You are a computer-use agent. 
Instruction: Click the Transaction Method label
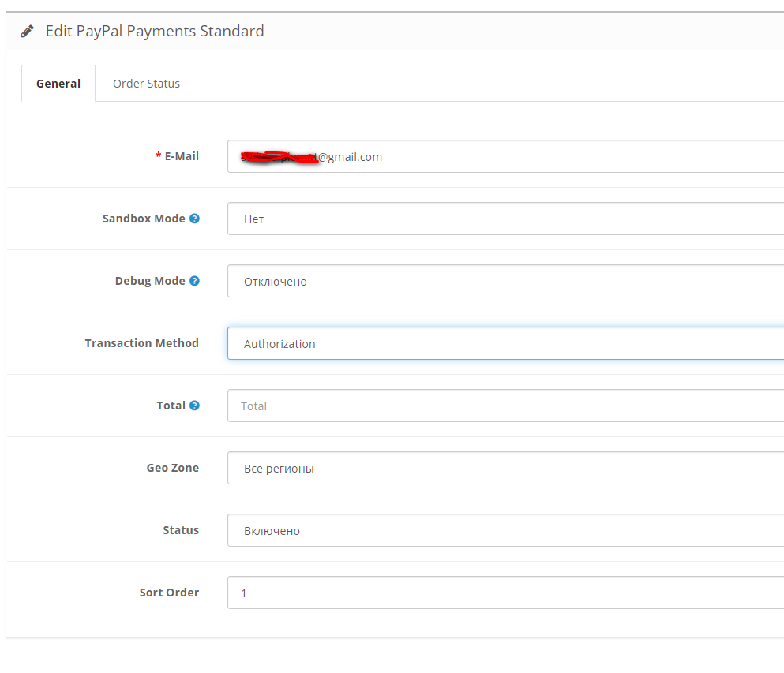141,343
